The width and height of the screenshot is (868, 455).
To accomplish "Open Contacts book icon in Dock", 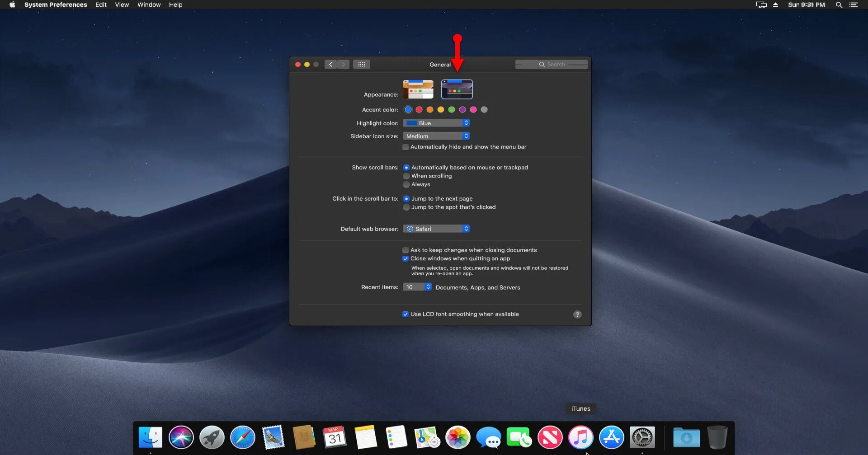I will pyautogui.click(x=304, y=437).
